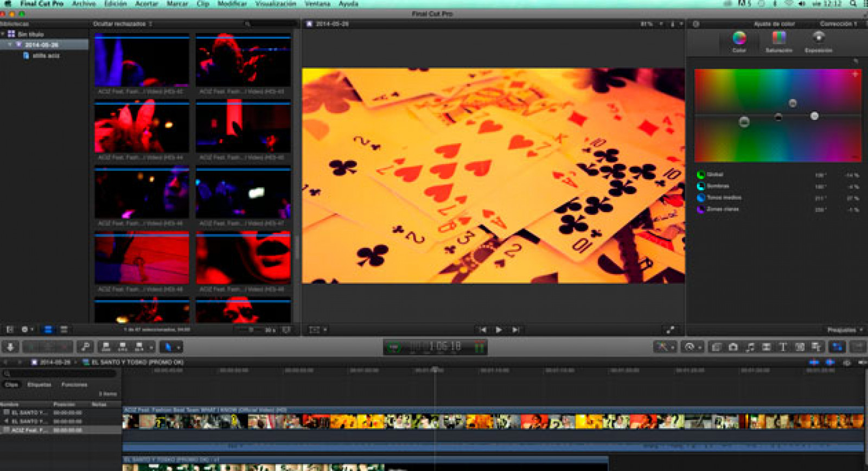Select the Global color puck
868x471 pixels.
pos(744,122)
